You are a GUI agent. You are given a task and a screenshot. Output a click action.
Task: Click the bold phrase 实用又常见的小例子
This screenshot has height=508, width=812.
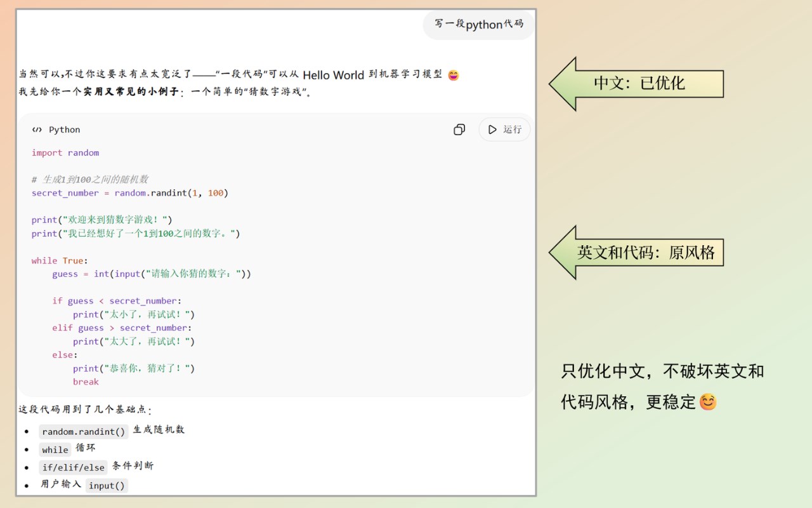click(x=131, y=91)
